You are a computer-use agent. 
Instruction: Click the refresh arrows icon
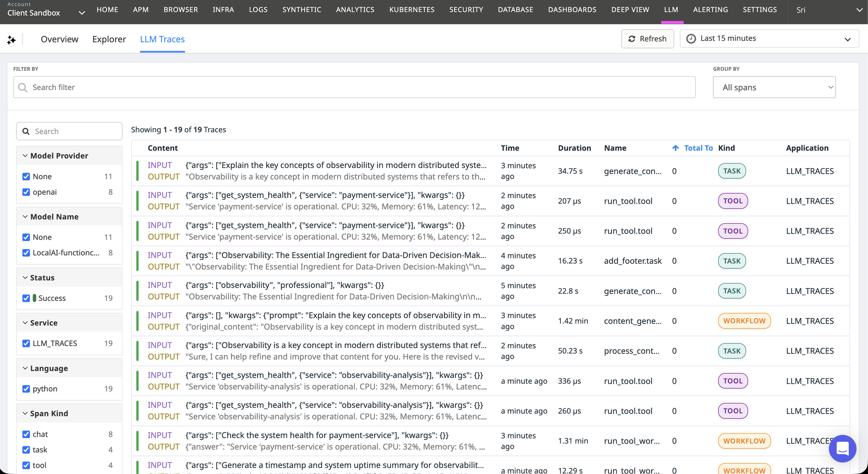[632, 39]
